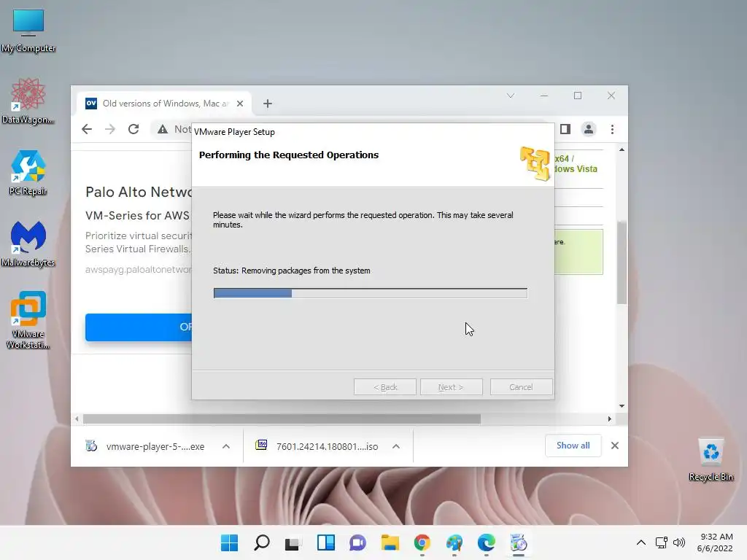Open Chat app on the taskbar
The height and width of the screenshot is (560, 747).
(357, 542)
